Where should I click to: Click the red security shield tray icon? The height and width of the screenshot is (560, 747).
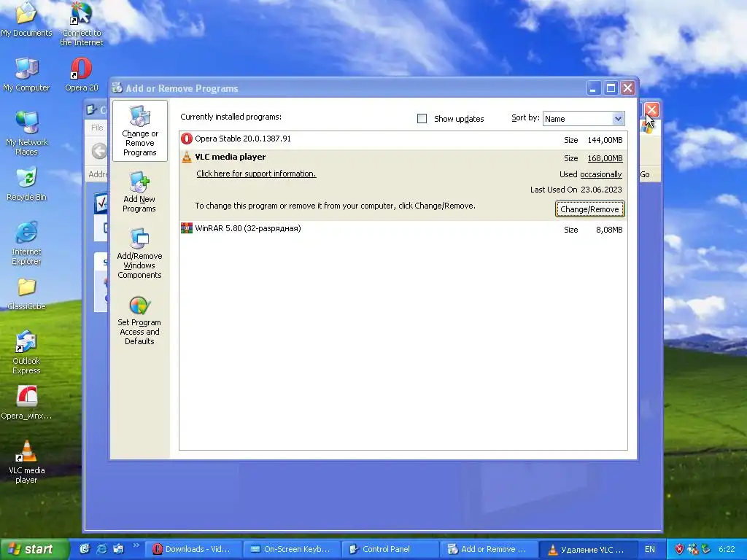pyautogui.click(x=679, y=549)
